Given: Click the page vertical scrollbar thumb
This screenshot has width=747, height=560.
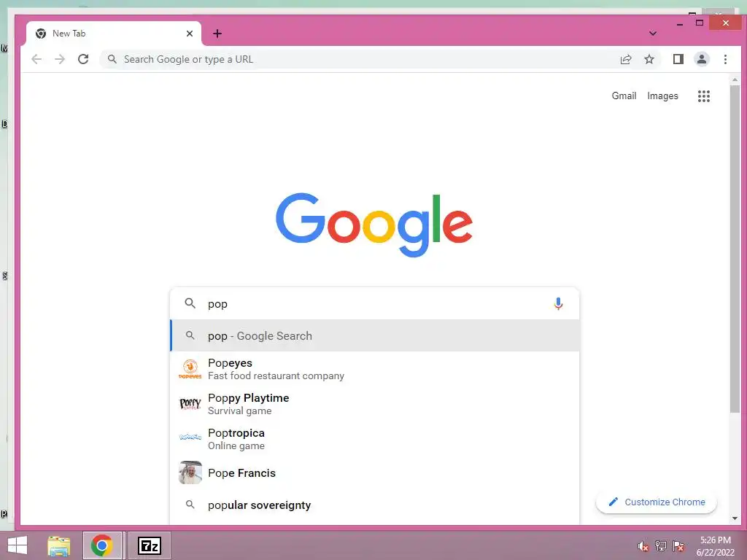Looking at the screenshot, I should point(735,250).
